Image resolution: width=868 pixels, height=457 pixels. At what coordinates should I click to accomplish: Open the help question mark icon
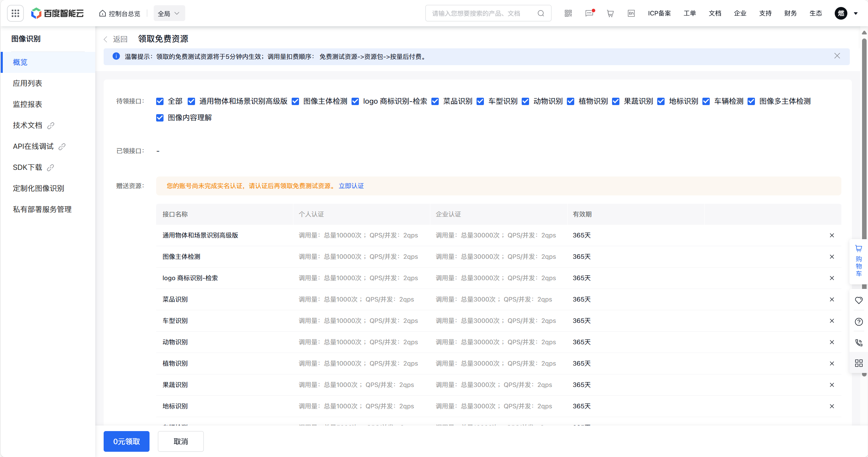point(859,322)
